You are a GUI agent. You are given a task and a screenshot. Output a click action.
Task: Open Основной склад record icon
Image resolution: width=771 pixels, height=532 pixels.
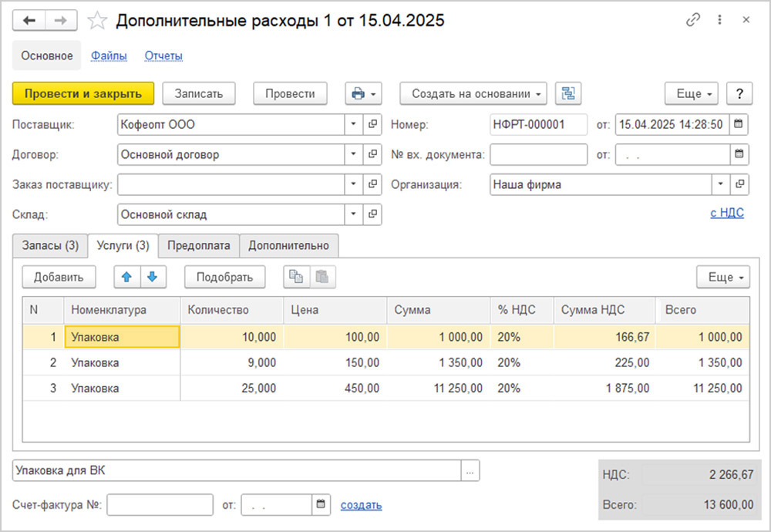click(372, 214)
